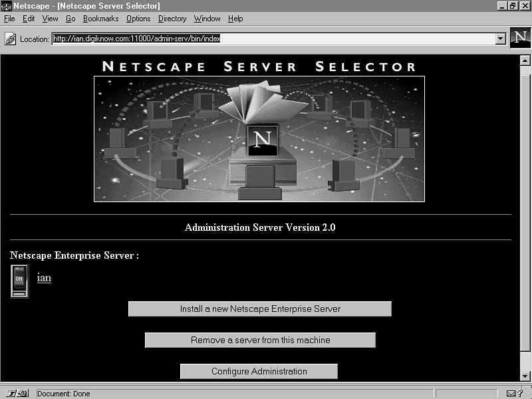Click the Netscape Enterprise Server label

click(74, 255)
